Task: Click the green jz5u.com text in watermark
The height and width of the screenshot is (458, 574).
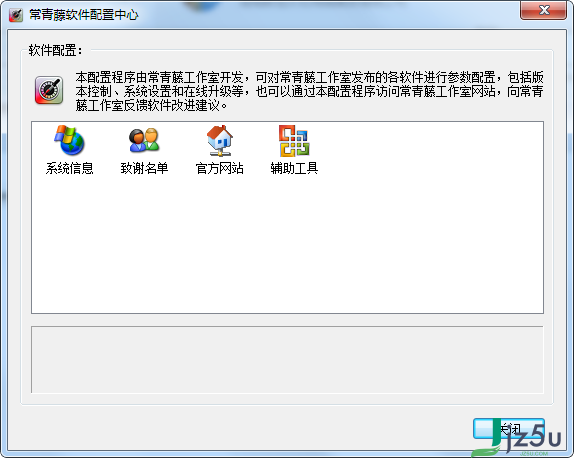Action: [534, 454]
